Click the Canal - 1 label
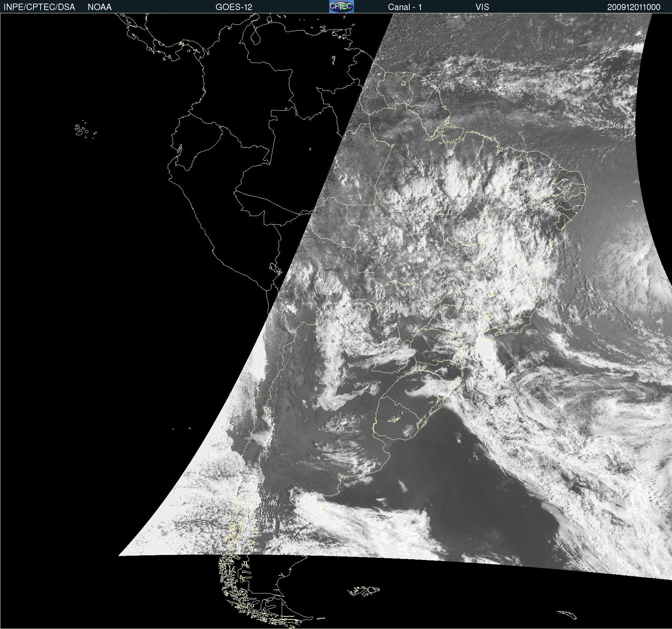Image resolution: width=672 pixels, height=629 pixels. pyautogui.click(x=405, y=7)
